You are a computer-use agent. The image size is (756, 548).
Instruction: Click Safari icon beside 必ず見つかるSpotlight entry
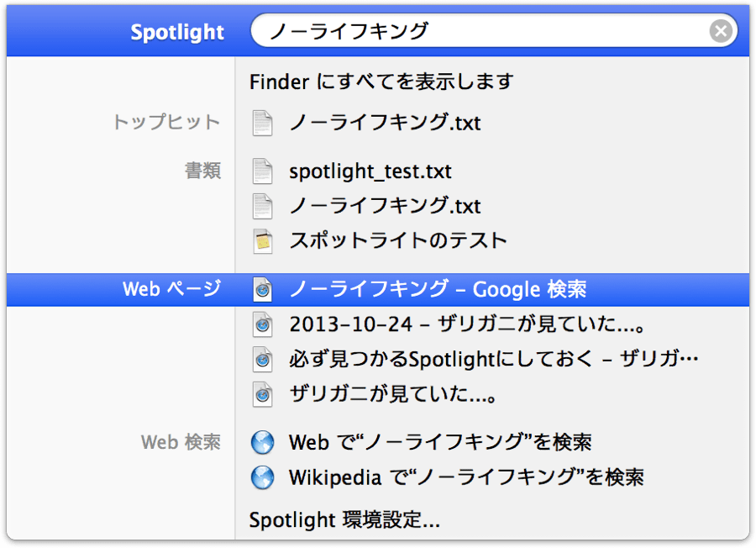click(x=263, y=359)
